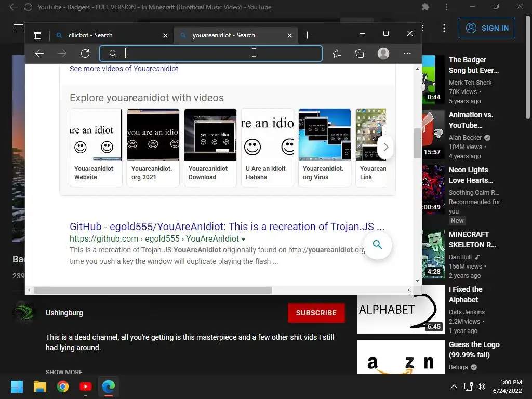Screen dimensions: 532x399
Task: Expand description with SHOW MORE
Action: (64, 372)
